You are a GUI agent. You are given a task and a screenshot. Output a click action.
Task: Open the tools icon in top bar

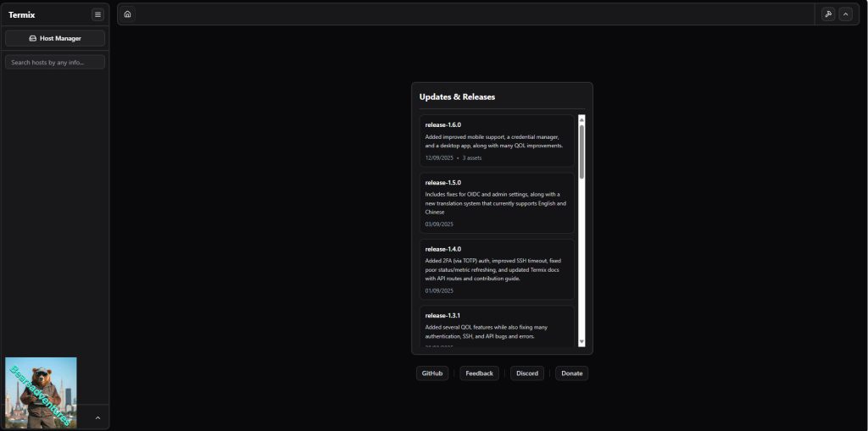828,14
